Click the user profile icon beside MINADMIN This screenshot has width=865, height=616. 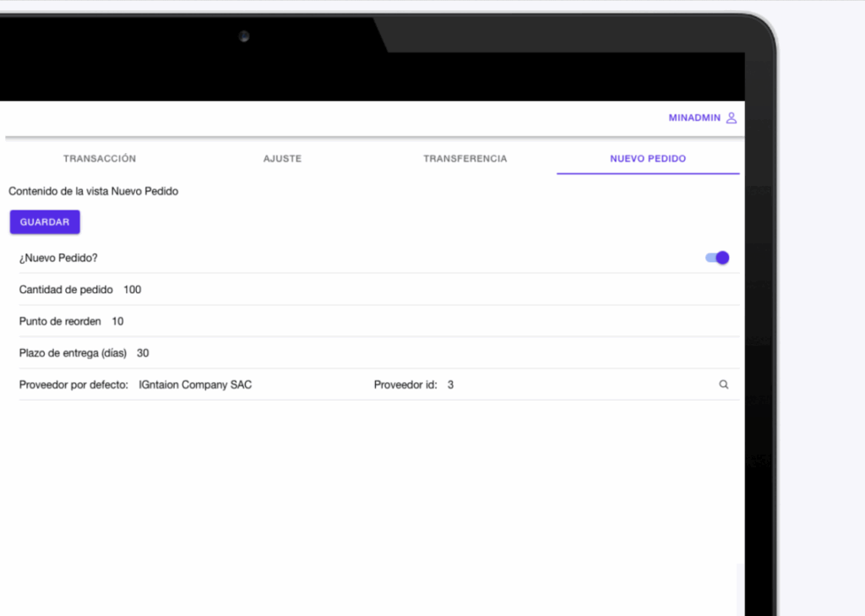point(731,117)
